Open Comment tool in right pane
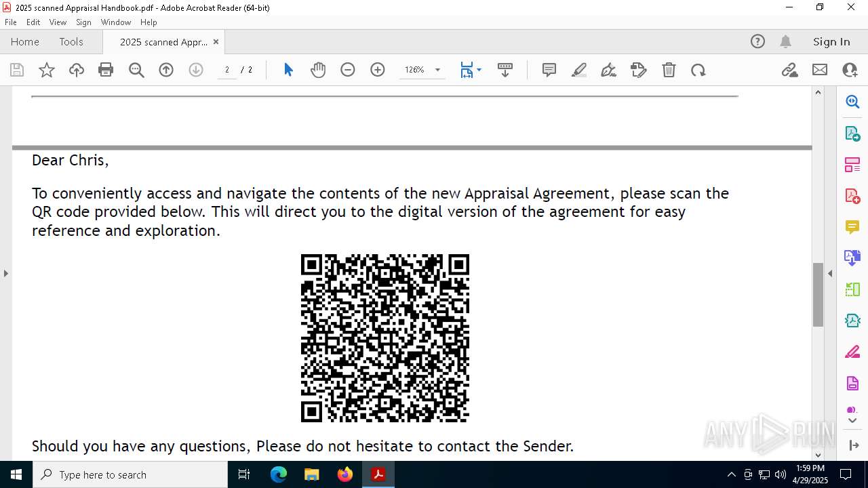Viewport: 868px width, 488px height. 852,226
